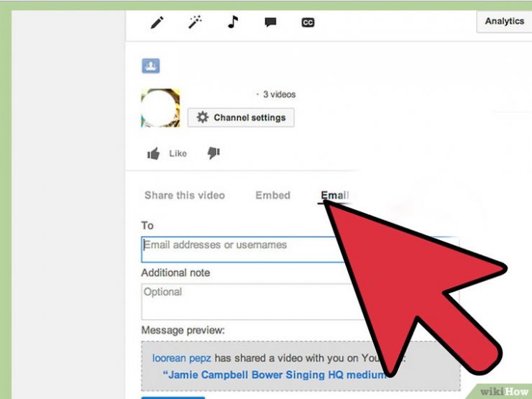This screenshot has height=399, width=532.
Task: Switch to the Embed tab
Action: [x=272, y=196]
